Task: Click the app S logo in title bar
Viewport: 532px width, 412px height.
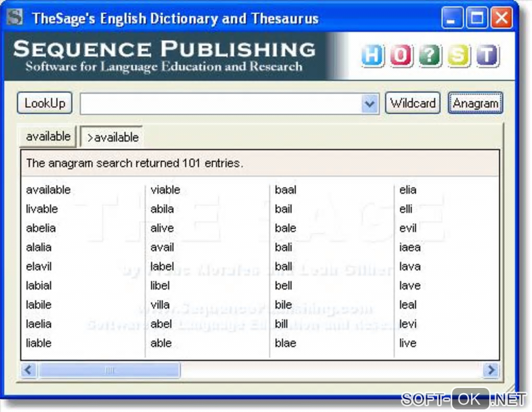Action: [x=15, y=17]
